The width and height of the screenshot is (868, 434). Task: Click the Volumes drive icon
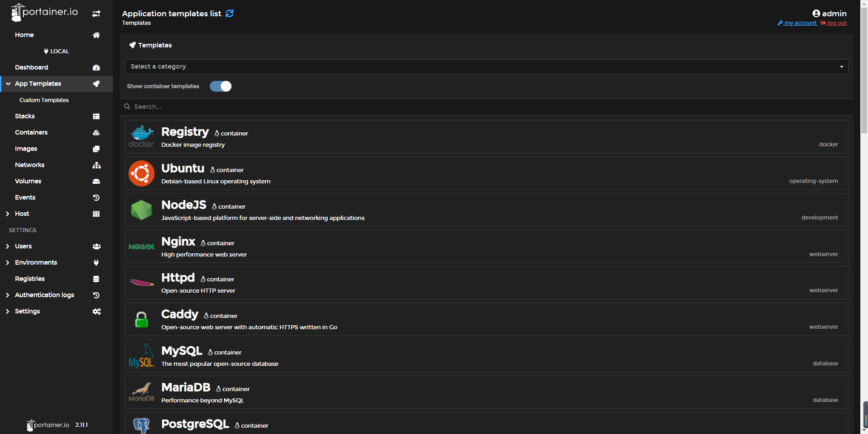96,181
